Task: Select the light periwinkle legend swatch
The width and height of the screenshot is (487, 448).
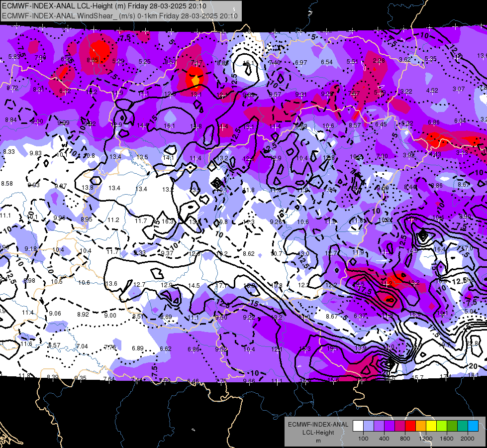Action: point(369,426)
